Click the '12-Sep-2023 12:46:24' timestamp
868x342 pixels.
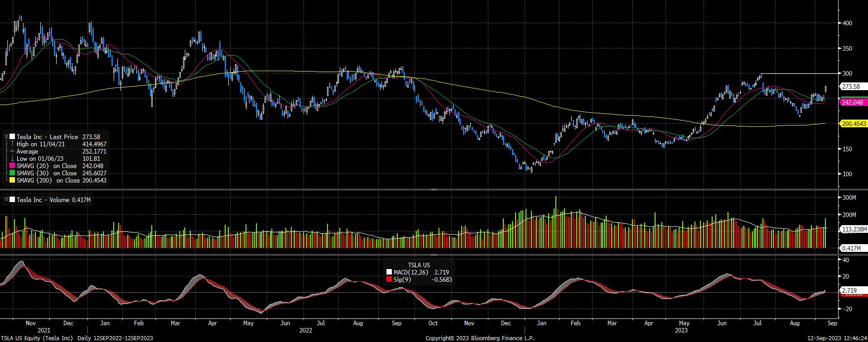tap(838, 338)
